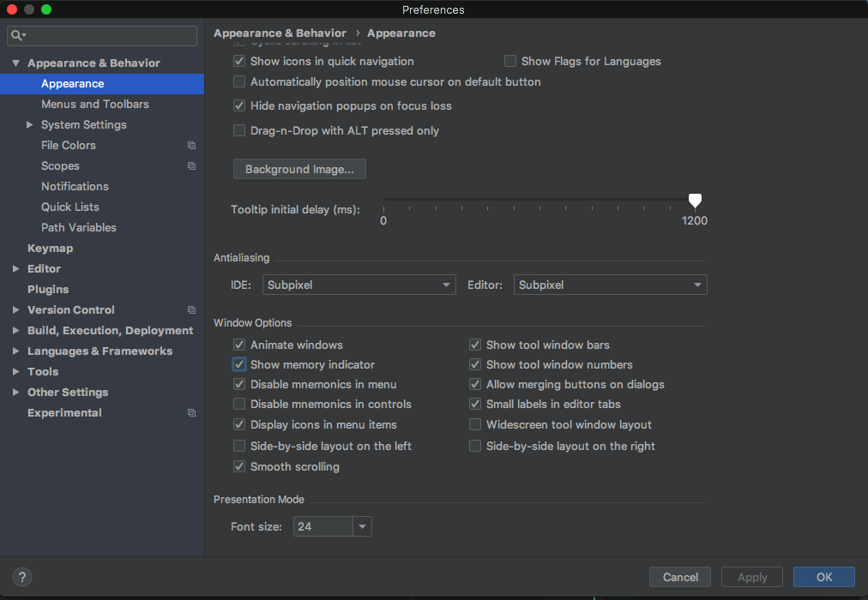
Task: Click the icon beside Version Control
Action: point(190,309)
